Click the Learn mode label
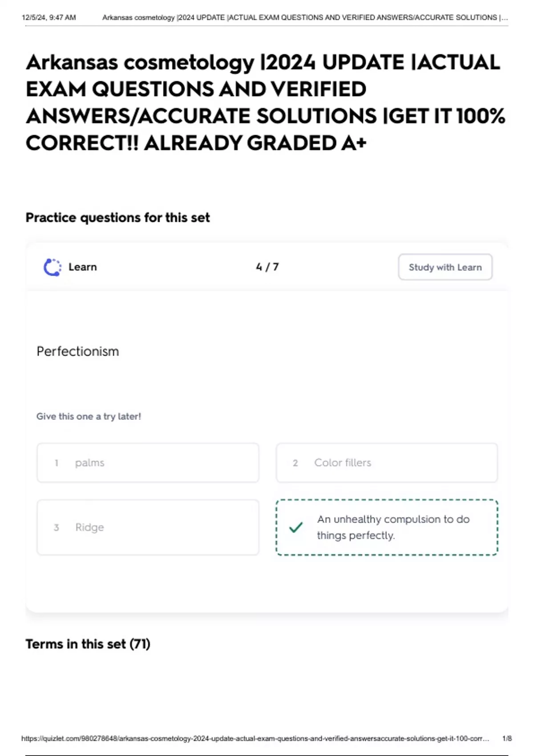Viewport: 534px width, 756px height. coord(83,267)
